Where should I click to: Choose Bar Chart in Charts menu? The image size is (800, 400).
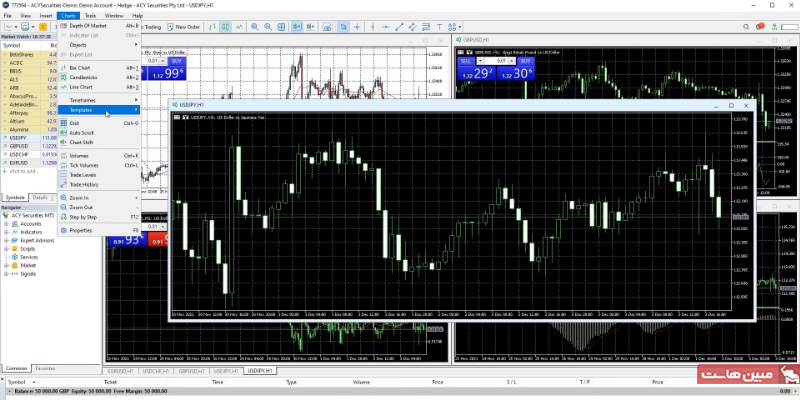(99, 68)
